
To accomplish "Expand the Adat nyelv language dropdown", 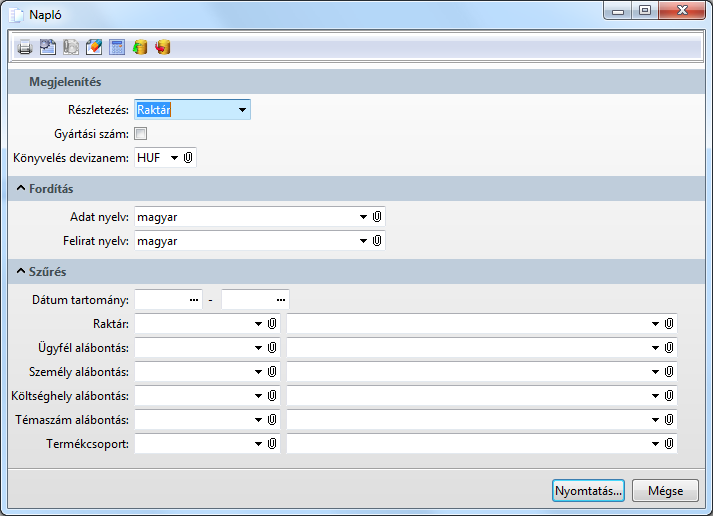I will tap(363, 217).
